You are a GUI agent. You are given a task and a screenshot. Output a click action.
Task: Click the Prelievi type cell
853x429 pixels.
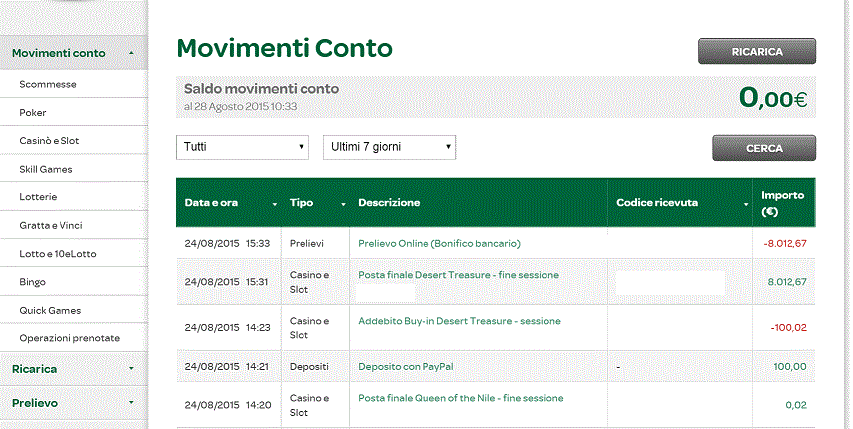coord(307,244)
